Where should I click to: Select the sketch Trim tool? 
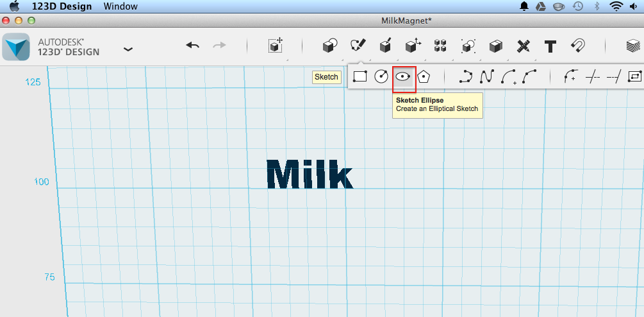click(593, 77)
